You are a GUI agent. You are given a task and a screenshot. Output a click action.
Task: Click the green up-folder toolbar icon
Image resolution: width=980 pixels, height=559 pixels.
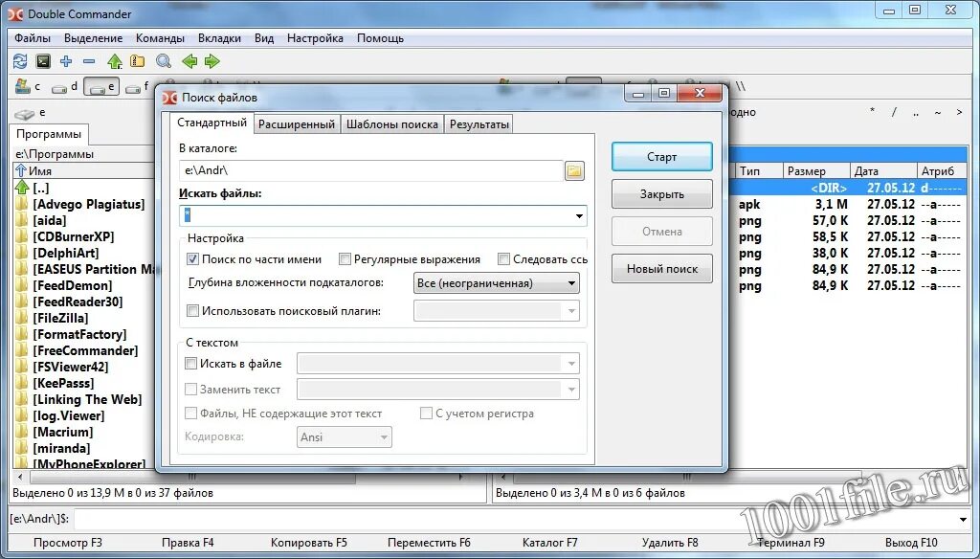tap(115, 61)
